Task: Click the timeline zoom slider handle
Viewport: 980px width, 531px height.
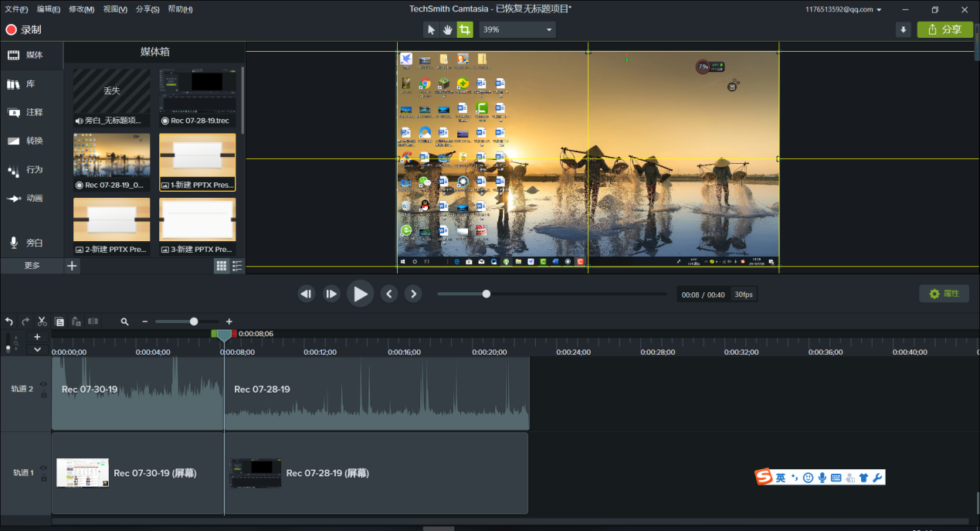Action: 194,322
